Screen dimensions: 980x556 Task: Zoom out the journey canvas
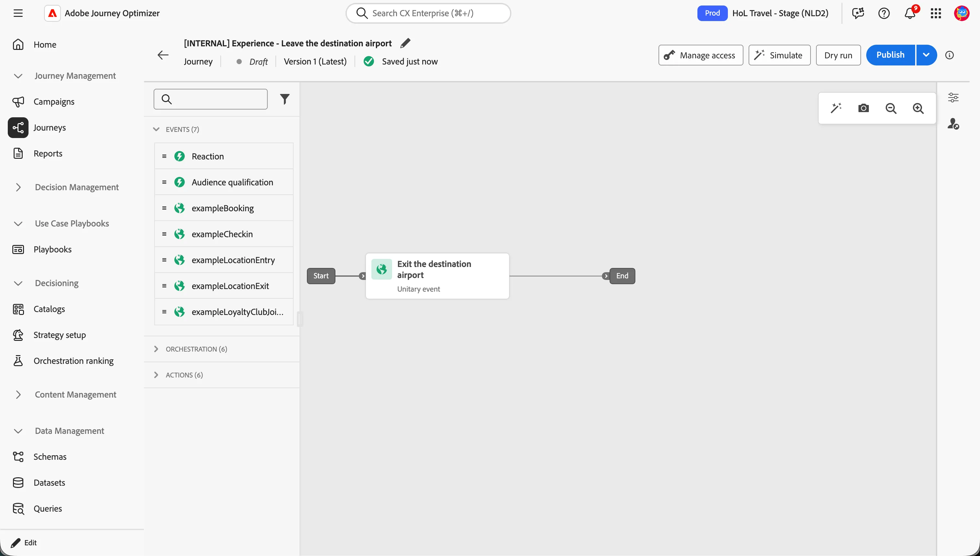(891, 108)
